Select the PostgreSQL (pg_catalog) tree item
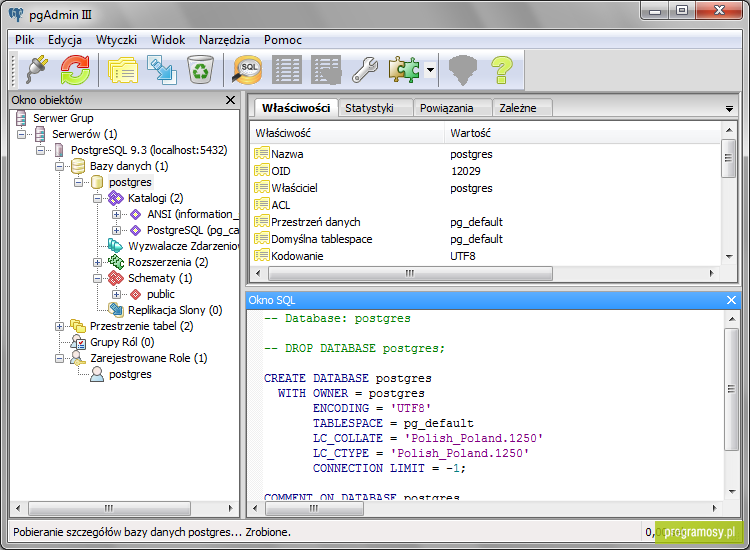 (192, 230)
